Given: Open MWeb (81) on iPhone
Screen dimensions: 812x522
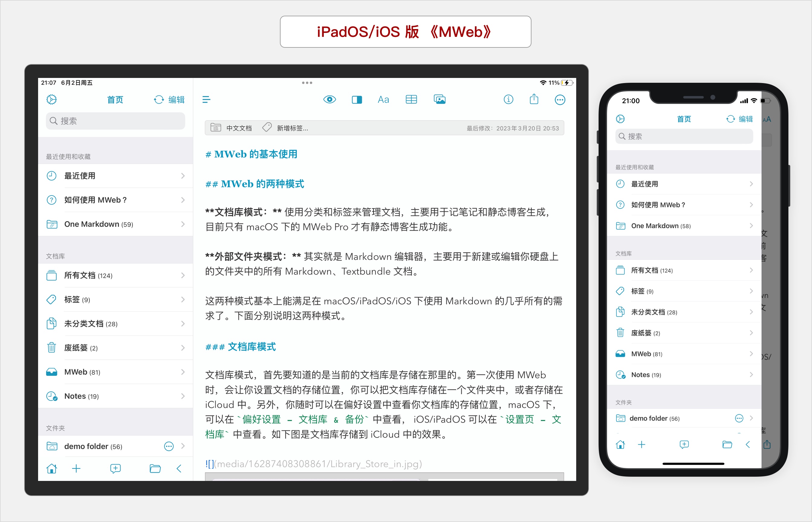Looking at the screenshot, I should click(x=684, y=353).
